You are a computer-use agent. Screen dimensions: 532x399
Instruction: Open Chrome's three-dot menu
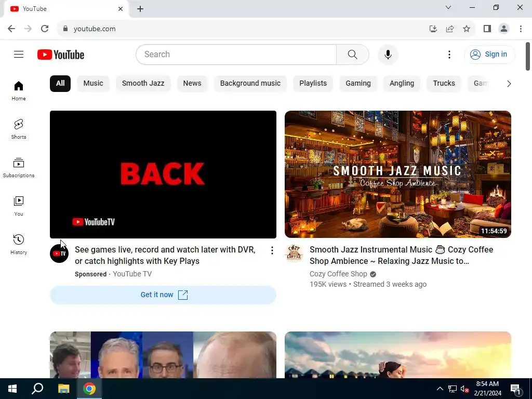tap(521, 29)
